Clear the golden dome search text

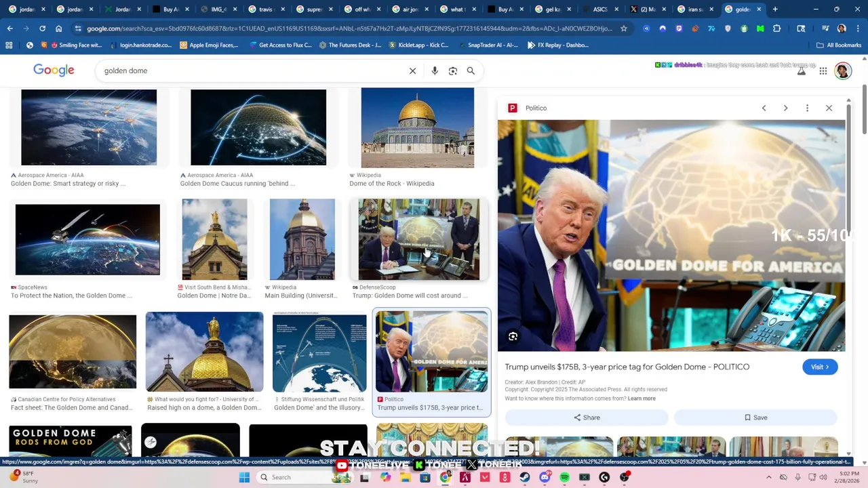pyautogui.click(x=412, y=70)
